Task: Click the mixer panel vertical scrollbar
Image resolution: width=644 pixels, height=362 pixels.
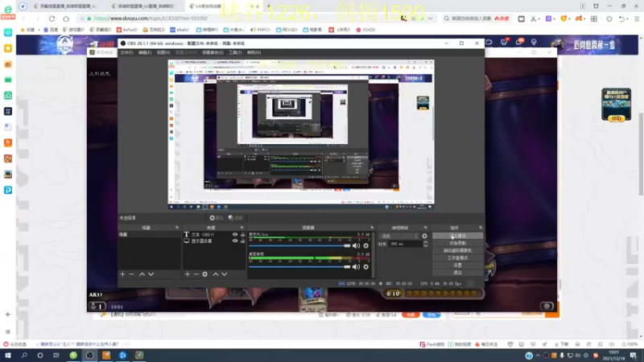Action: pos(374,254)
